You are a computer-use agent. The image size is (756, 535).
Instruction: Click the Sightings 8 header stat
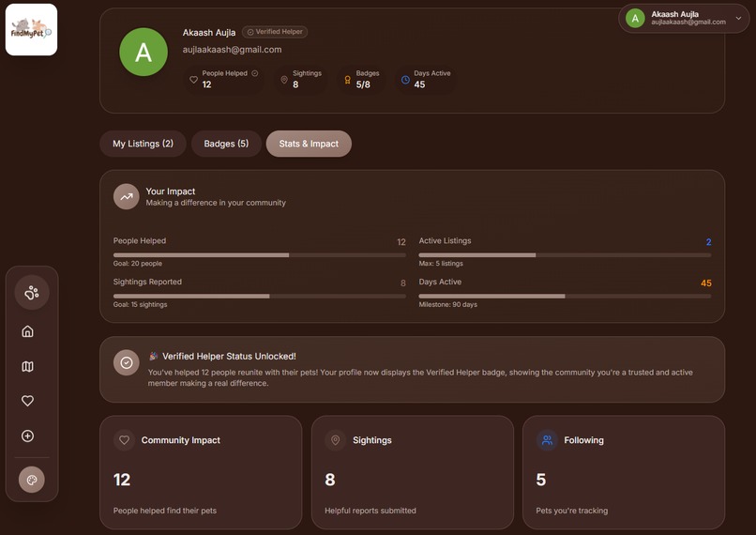pos(301,79)
